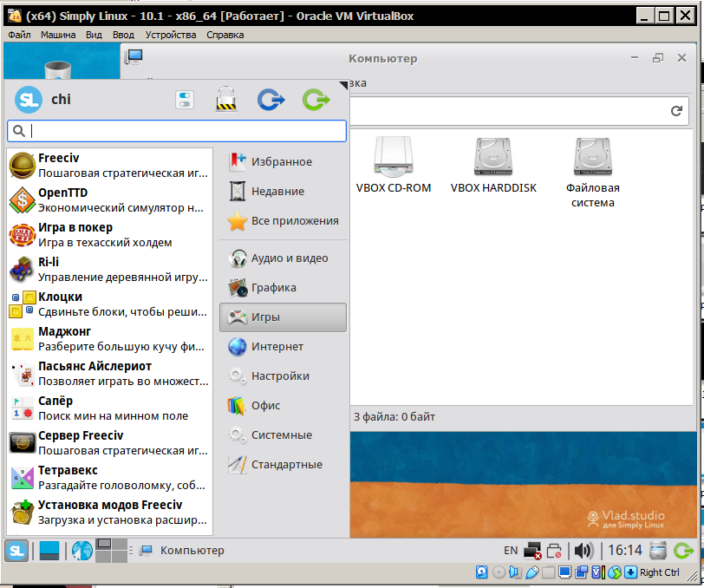
Task: Open Пасьянс Айслериот
Action: pyautogui.click(x=109, y=373)
